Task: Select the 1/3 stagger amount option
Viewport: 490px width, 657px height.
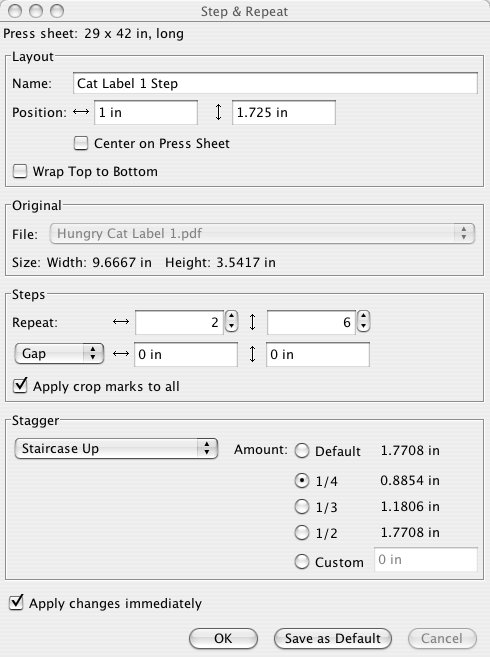Action: pos(302,507)
